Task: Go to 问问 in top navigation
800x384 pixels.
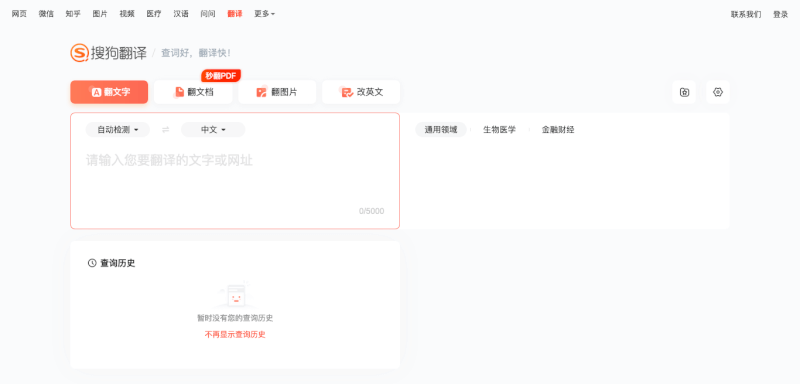Action: coord(208,14)
